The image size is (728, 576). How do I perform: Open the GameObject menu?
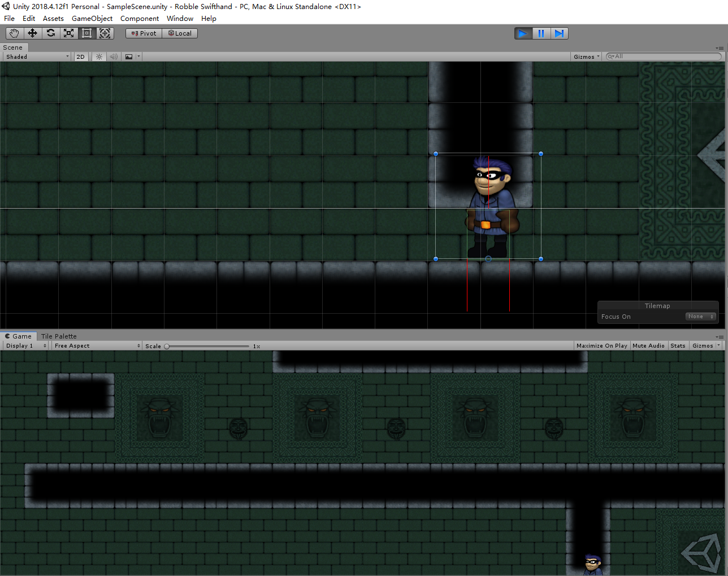point(92,19)
